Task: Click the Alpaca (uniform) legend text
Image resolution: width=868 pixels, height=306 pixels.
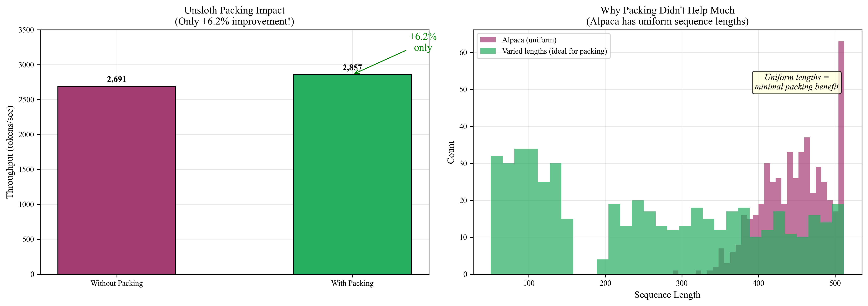Action: pos(529,40)
